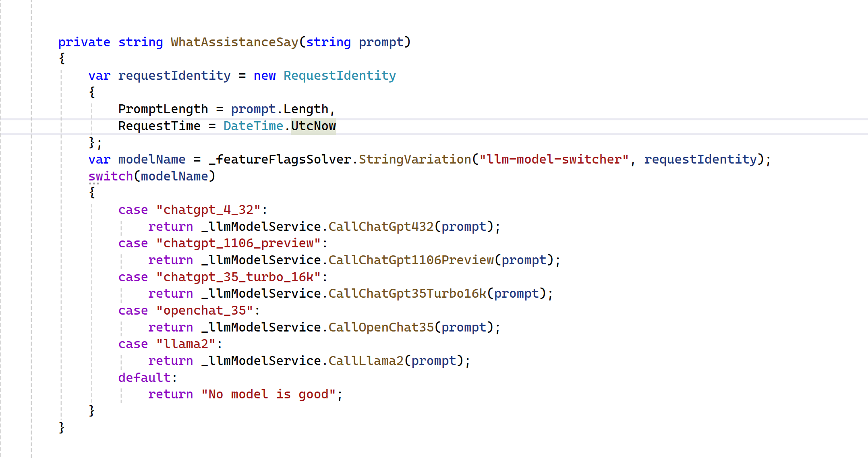Place cursor on UtcNow property
The height and width of the screenshot is (458, 868).
click(x=313, y=126)
